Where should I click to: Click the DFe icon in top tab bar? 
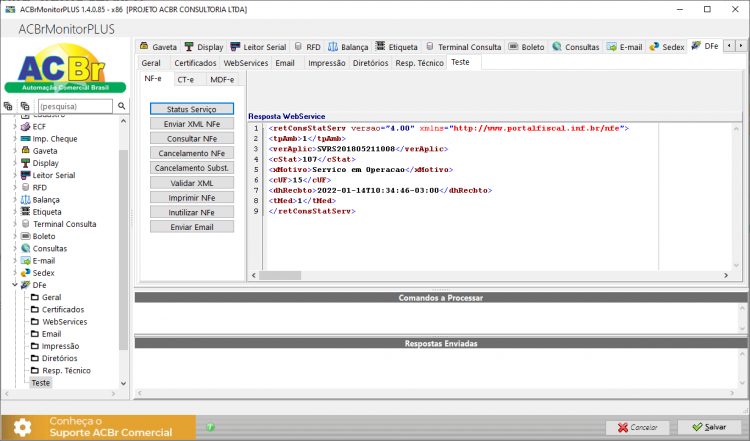click(696, 45)
